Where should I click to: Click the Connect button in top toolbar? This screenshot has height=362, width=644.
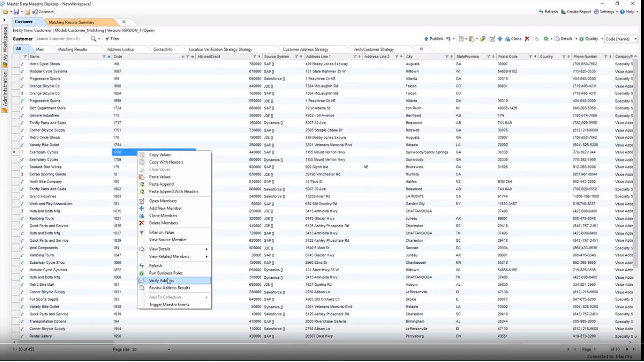click(43, 12)
